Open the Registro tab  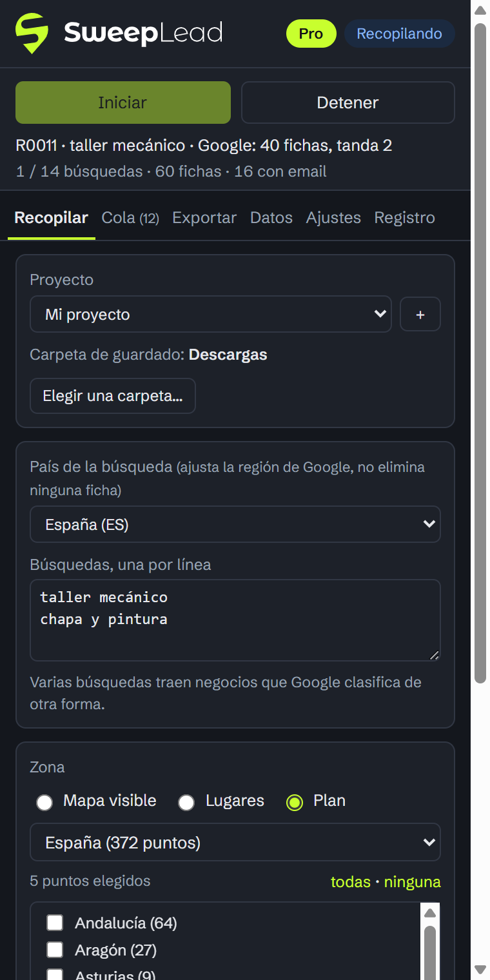pos(405,218)
